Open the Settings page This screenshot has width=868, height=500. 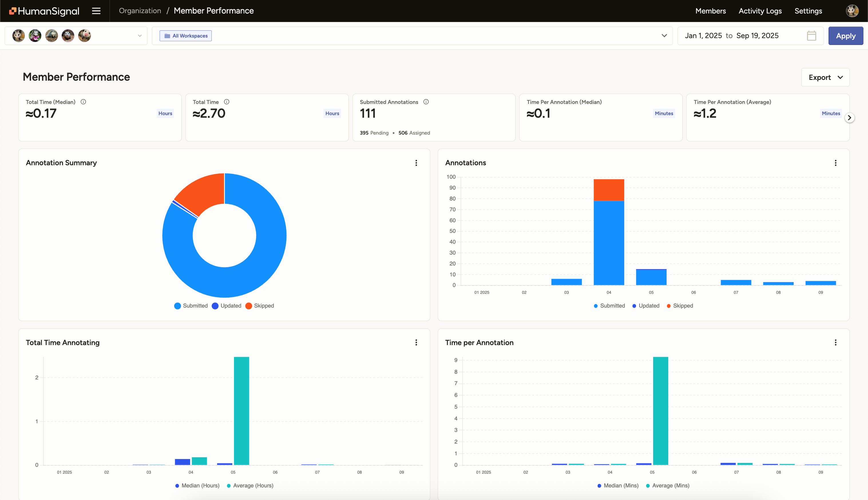point(808,11)
